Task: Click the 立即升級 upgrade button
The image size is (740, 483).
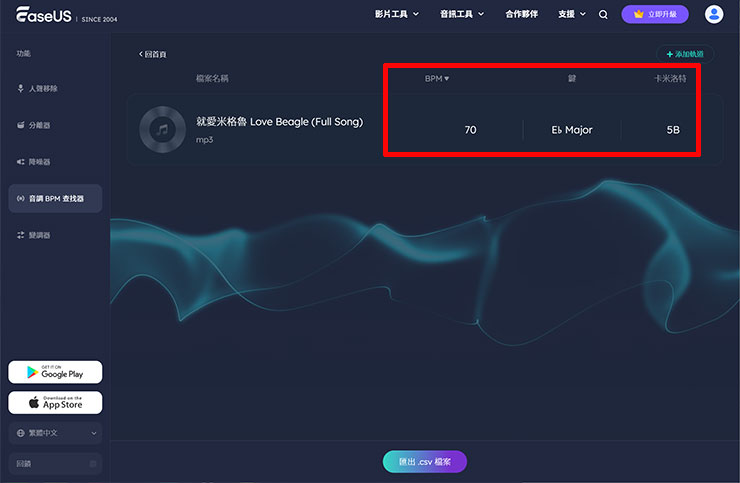Action: pos(655,15)
